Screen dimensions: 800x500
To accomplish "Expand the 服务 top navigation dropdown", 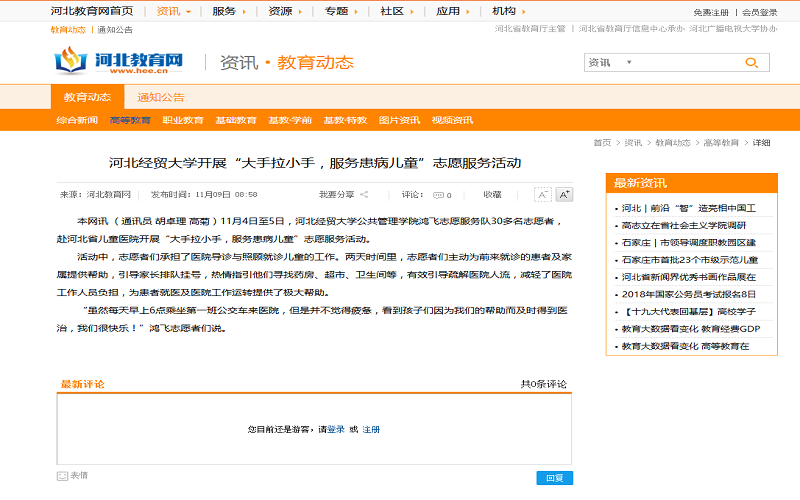I will [246, 12].
